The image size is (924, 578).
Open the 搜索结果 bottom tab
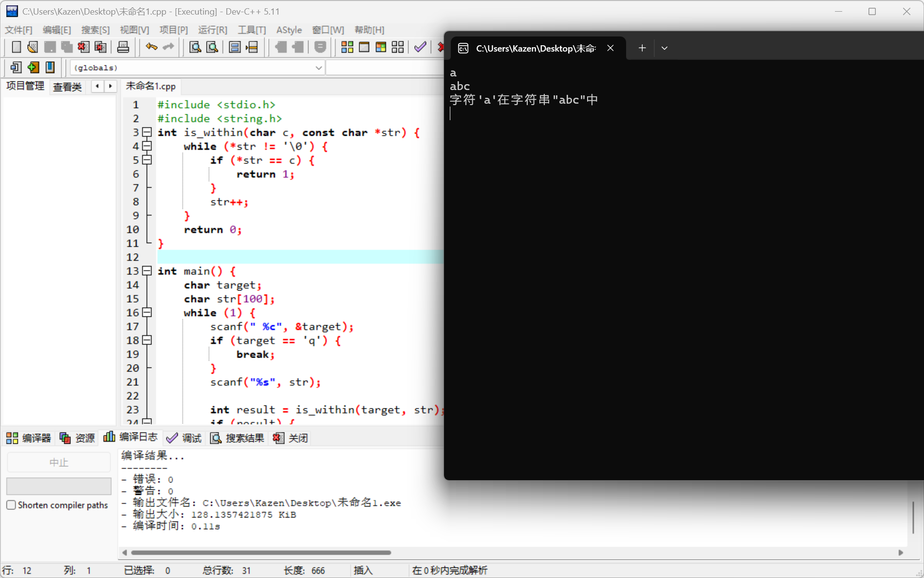[x=238, y=438]
